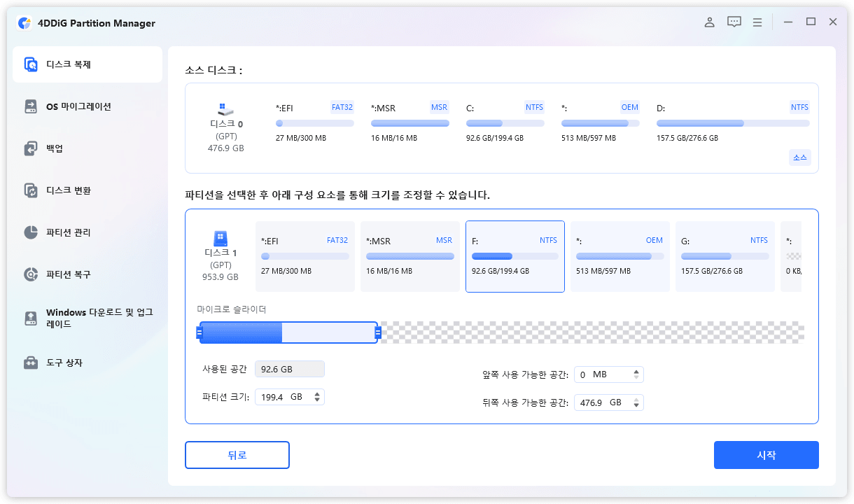
Task: Click the Disk Clone (디스크 복제) sidebar icon
Action: tap(31, 64)
